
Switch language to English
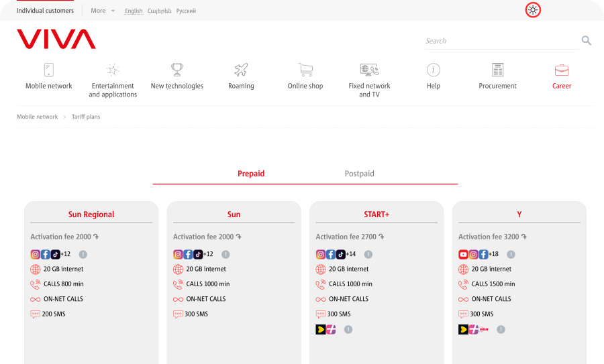click(134, 11)
